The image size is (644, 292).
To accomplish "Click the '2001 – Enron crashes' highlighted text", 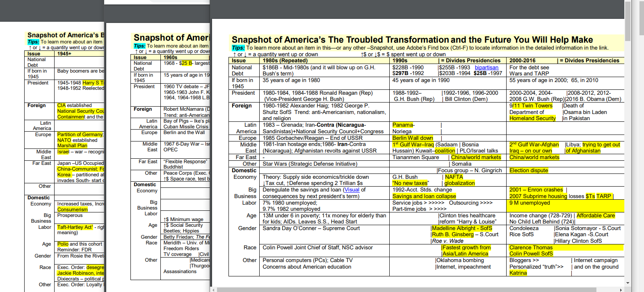I will click(536, 189).
